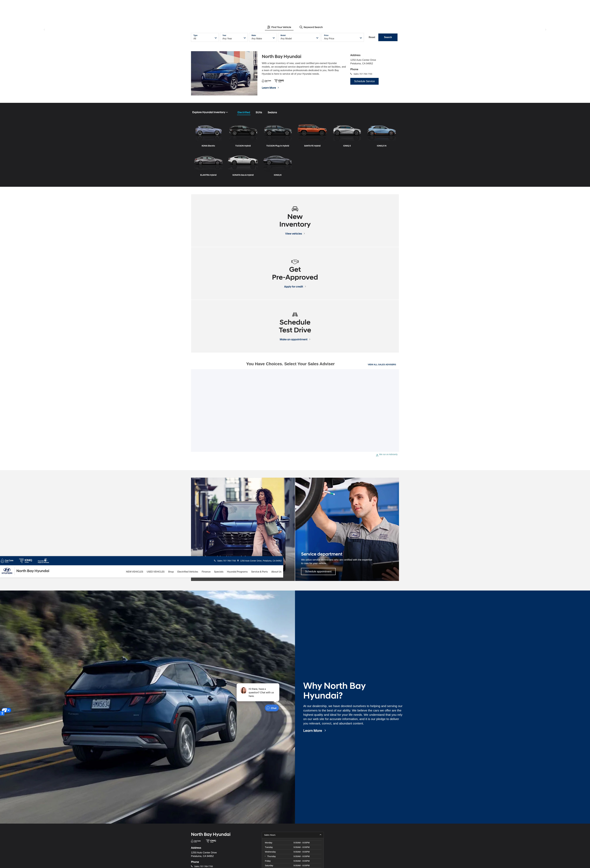Open the accessibility widget icon

pyautogui.click(x=2, y=713)
